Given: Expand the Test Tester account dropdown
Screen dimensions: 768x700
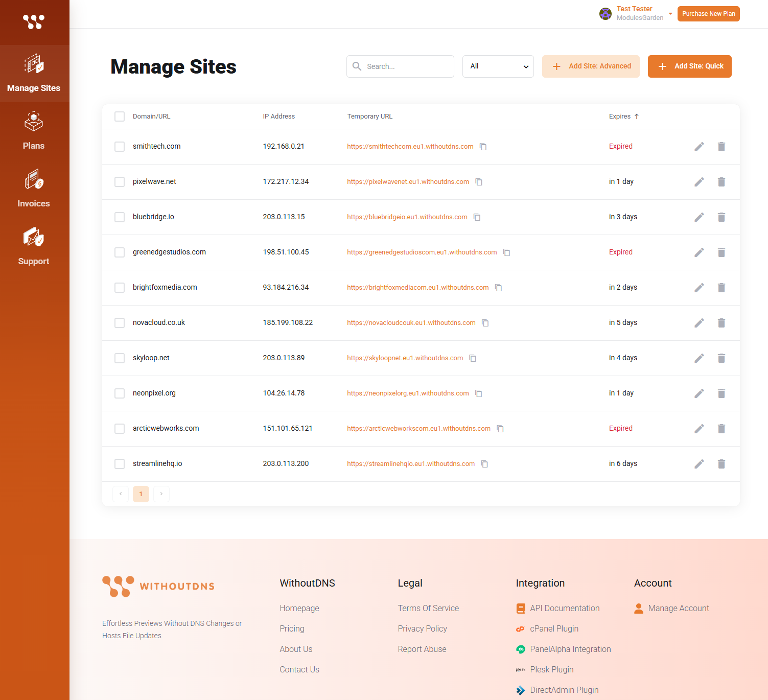Looking at the screenshot, I should pyautogui.click(x=669, y=14).
